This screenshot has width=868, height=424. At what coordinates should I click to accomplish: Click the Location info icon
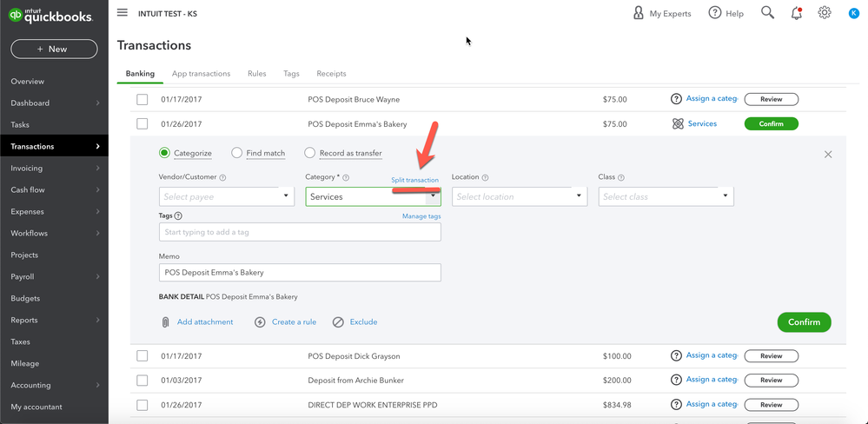pyautogui.click(x=485, y=178)
